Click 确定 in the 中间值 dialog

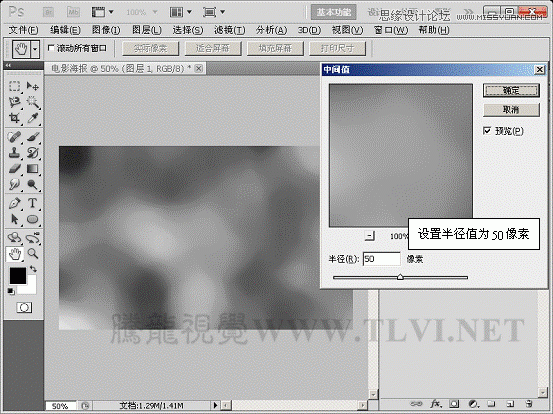point(511,91)
